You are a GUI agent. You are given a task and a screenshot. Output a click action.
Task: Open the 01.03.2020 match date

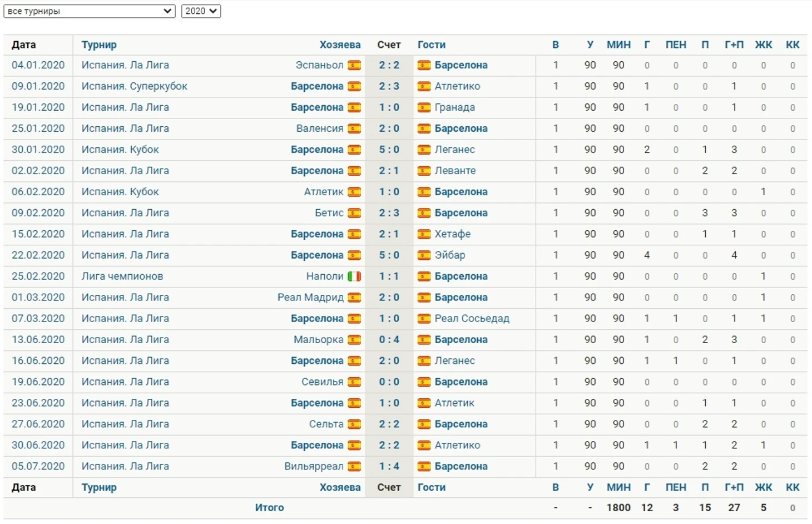38,298
